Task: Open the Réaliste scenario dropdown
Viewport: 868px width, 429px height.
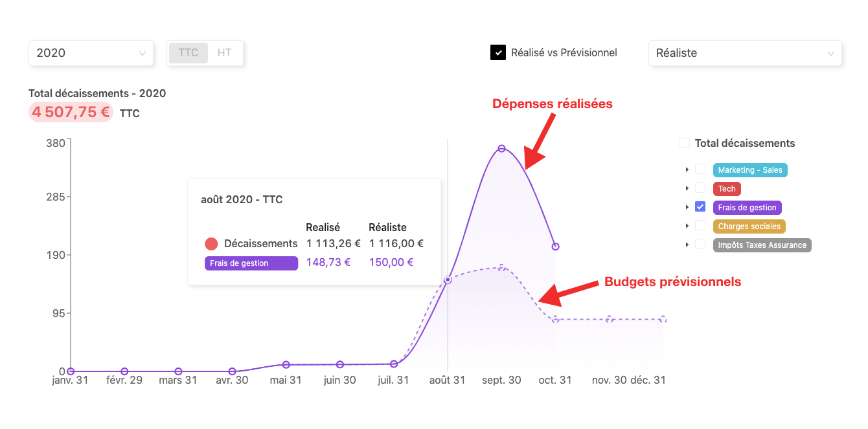Action: tap(745, 53)
